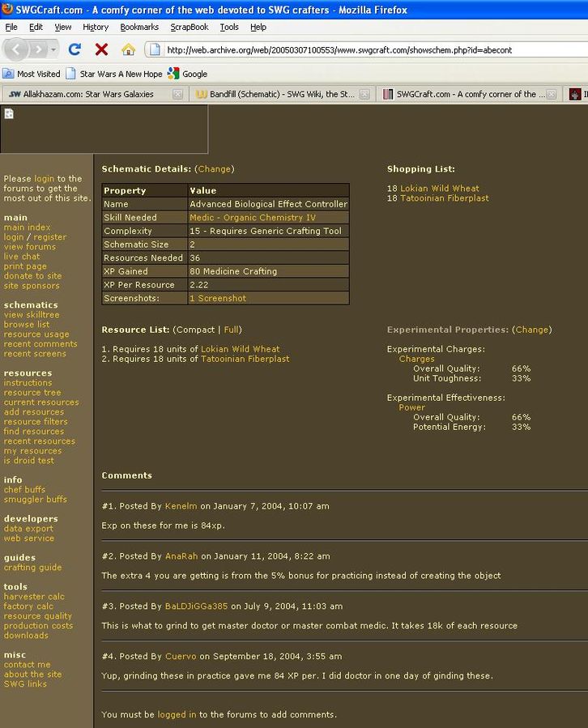Reload the page with the refresh icon
This screenshot has height=728, width=588.
tap(75, 49)
